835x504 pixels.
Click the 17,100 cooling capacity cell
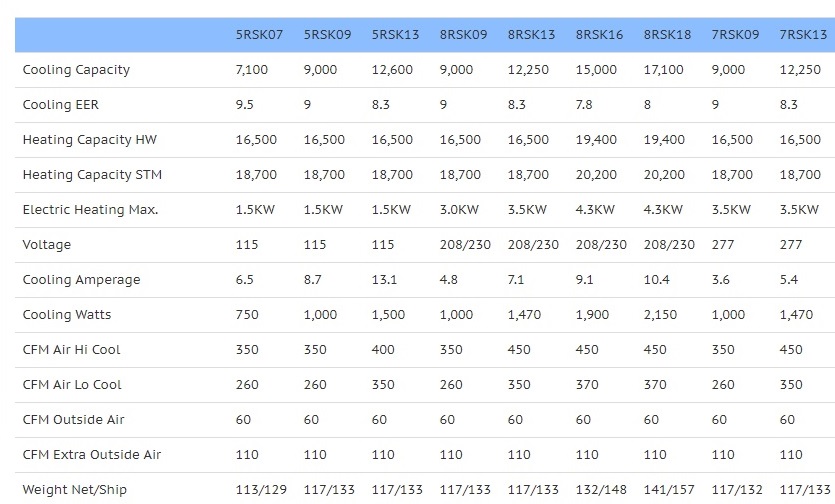tap(664, 70)
